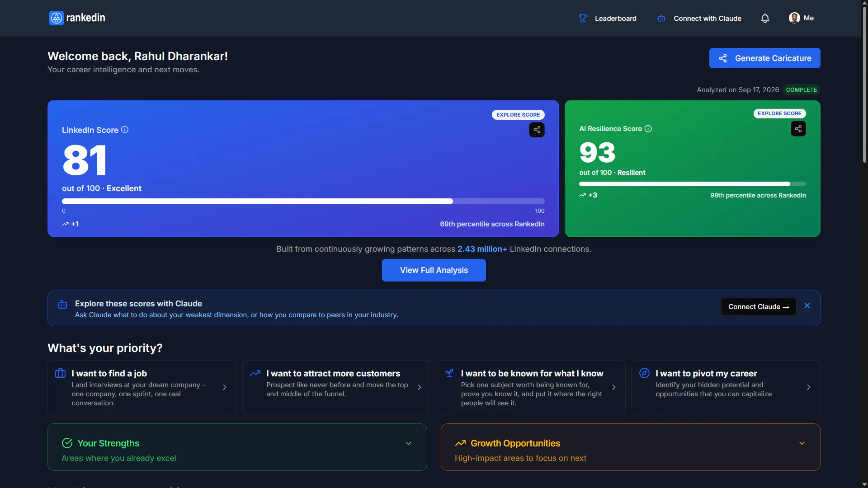The width and height of the screenshot is (868, 488).
Task: Select the I want to find a job card
Action: pos(142,387)
